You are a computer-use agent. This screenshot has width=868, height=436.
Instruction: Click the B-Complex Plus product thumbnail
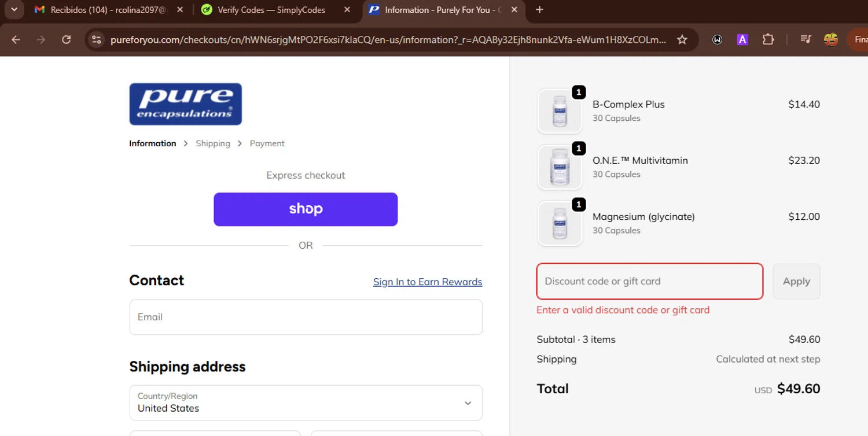[560, 111]
